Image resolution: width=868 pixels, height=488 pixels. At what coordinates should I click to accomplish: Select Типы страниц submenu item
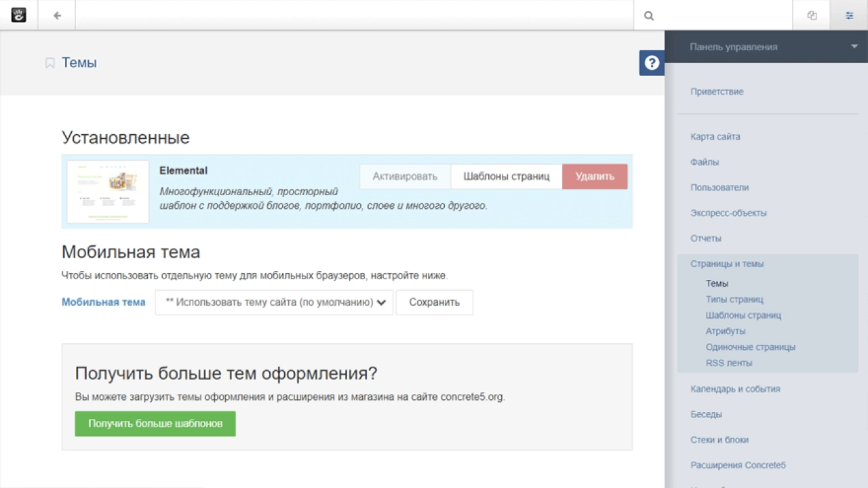734,300
